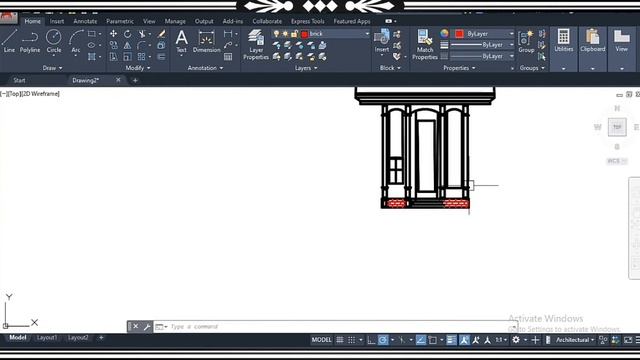Image resolution: width=640 pixels, height=360 pixels.
Task: Toggle layer on/off lightbulb icon
Action: pos(276,34)
